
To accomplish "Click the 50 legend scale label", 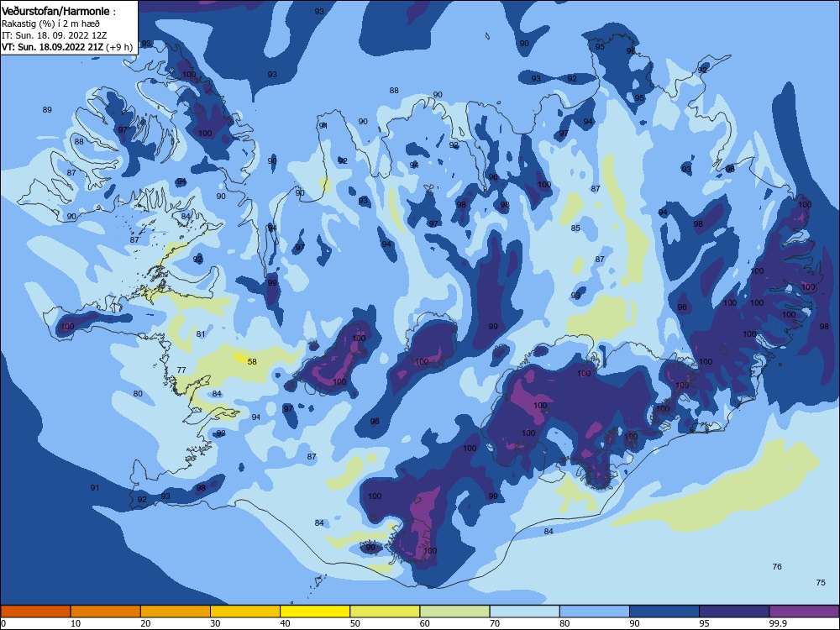I will click(x=354, y=623).
